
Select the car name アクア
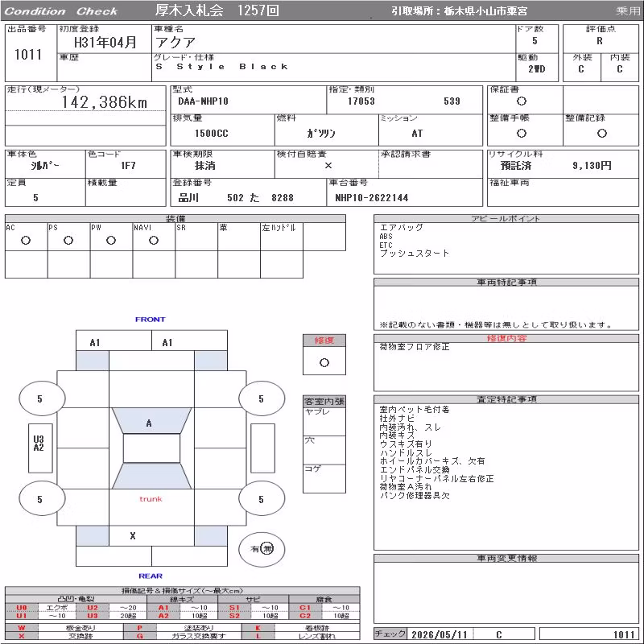tap(175, 42)
